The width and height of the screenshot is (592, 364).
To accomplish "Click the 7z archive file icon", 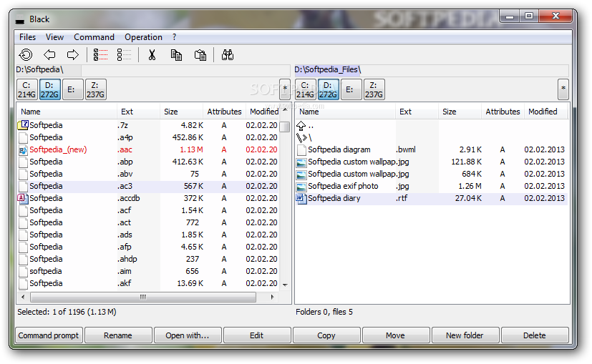I will point(23,125).
